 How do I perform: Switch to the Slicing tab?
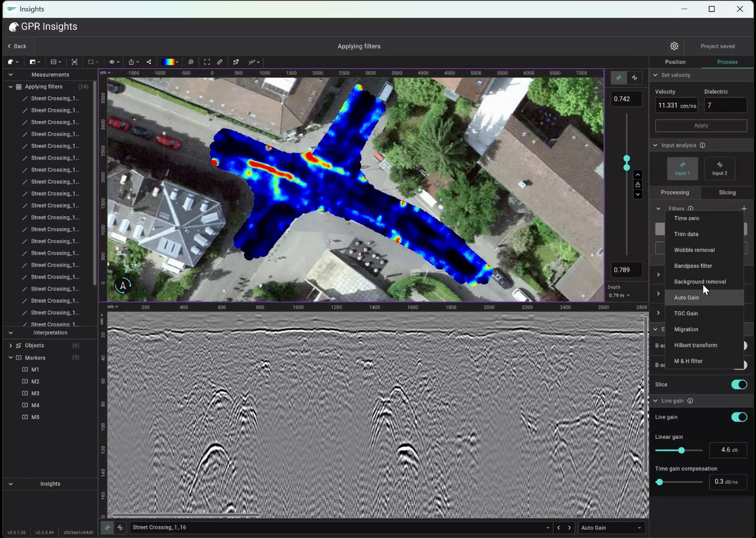coord(727,192)
